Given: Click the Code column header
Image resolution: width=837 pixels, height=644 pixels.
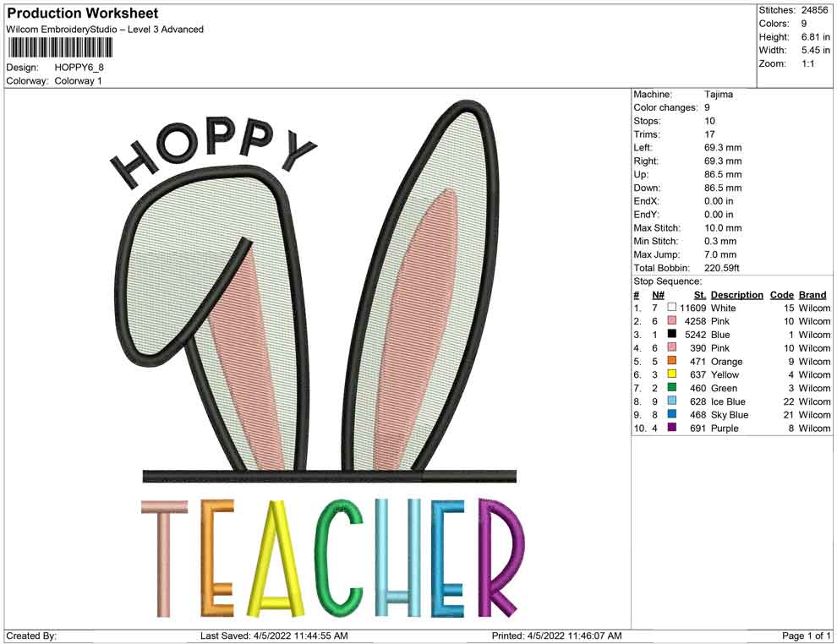Looking at the screenshot, I should [782, 294].
